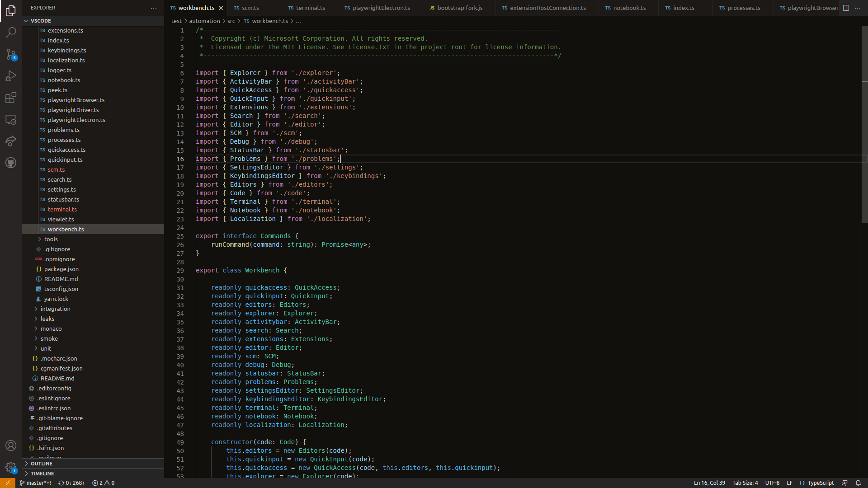Click the TypeScript language mode button

821,483
